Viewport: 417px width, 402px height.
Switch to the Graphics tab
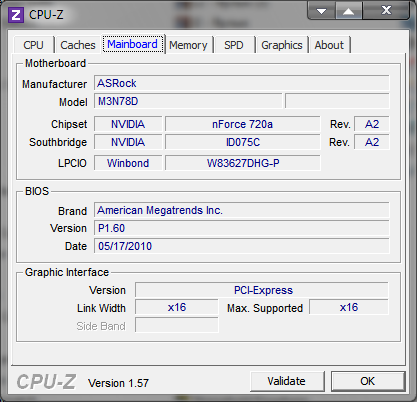282,45
